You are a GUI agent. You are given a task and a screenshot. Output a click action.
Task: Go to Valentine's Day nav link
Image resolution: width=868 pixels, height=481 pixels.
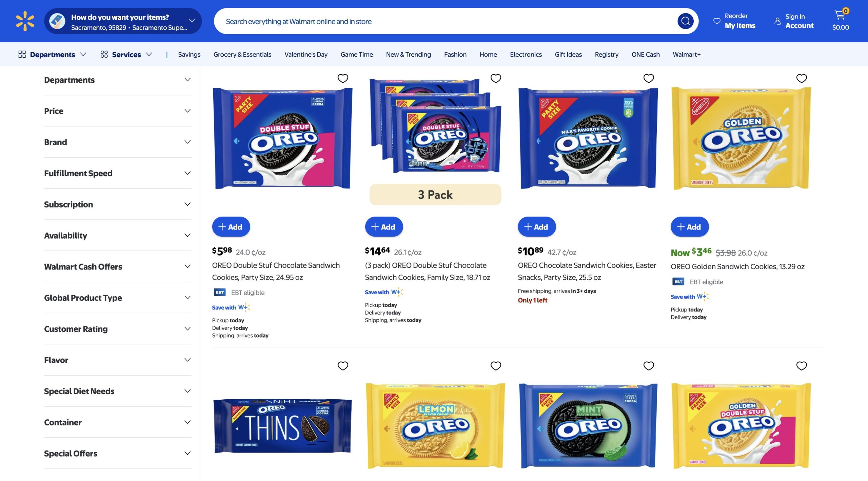[306, 54]
